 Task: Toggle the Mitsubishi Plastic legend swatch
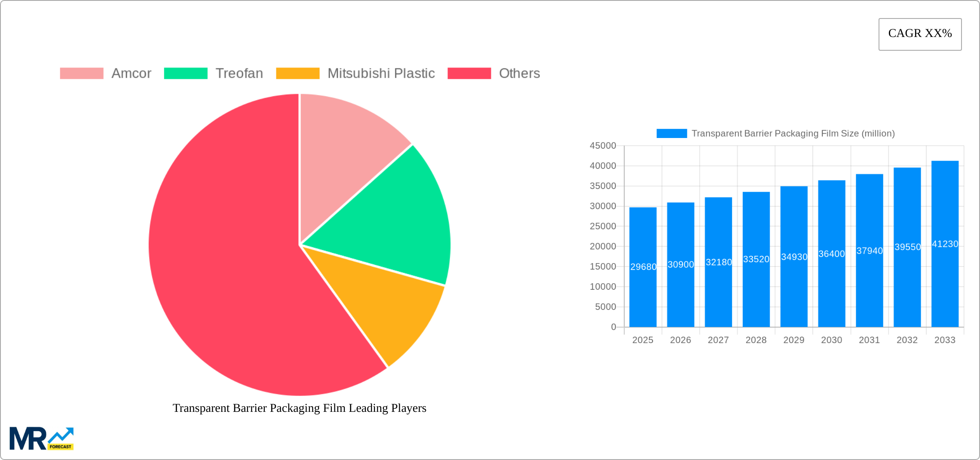point(297,74)
